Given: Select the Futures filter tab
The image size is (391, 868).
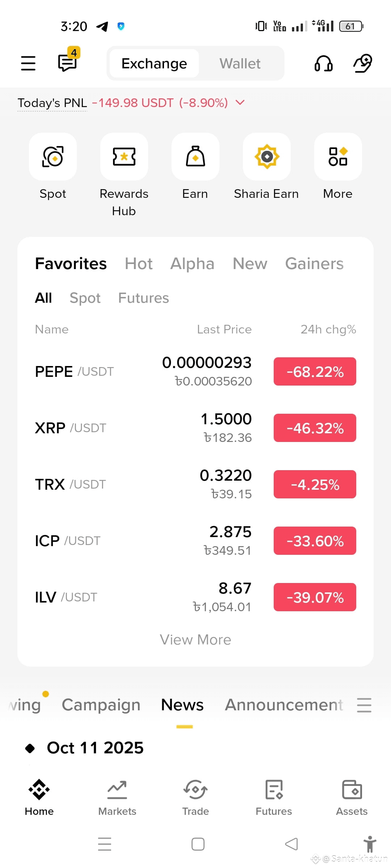Looking at the screenshot, I should tap(144, 298).
